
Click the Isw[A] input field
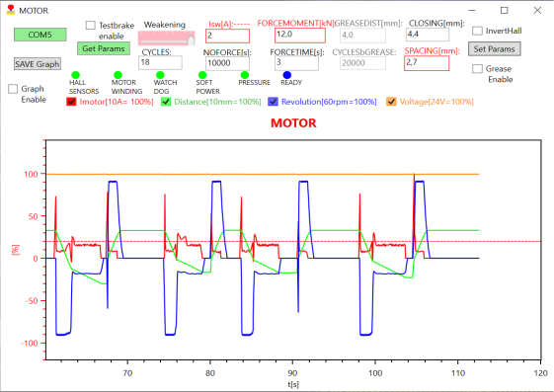click(x=227, y=36)
